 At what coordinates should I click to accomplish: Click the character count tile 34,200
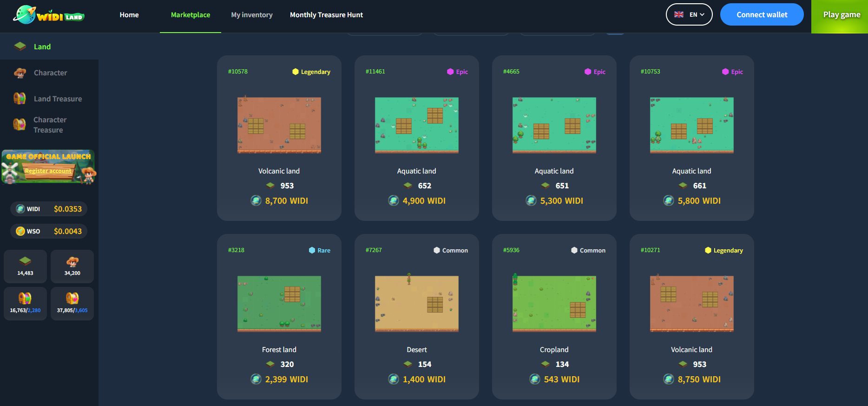click(x=72, y=266)
